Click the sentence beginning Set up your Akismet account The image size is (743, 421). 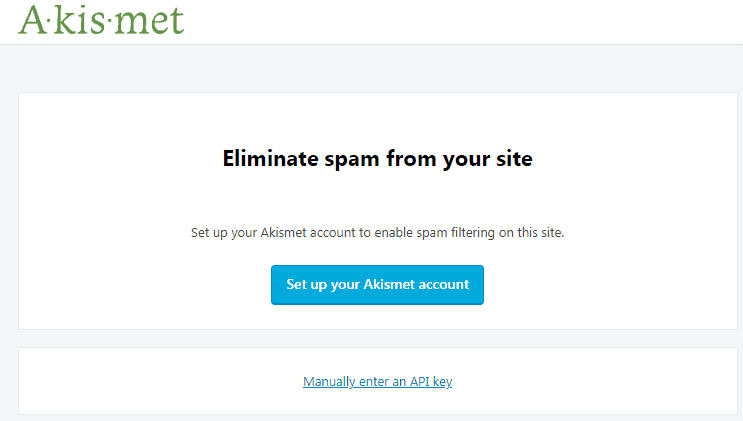tap(377, 233)
